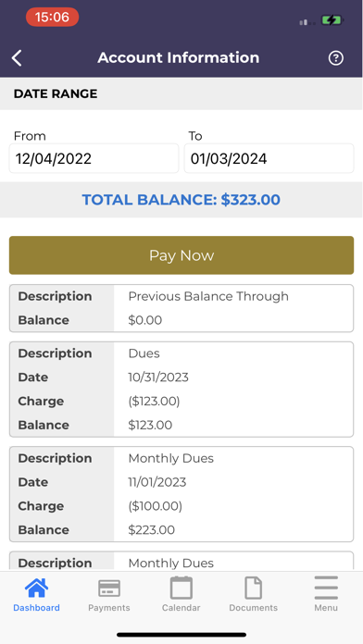The height and width of the screenshot is (644, 363).
Task: Open the help question mark icon
Action: click(335, 58)
